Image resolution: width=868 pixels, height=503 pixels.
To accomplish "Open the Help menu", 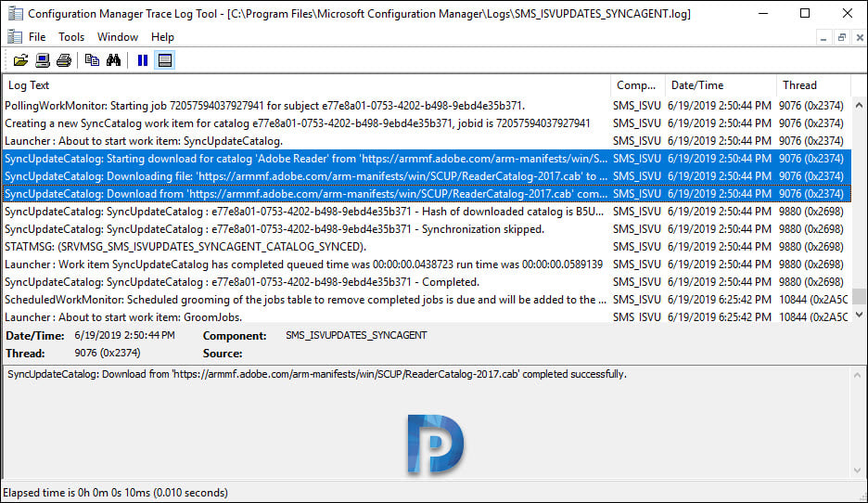I will 162,37.
